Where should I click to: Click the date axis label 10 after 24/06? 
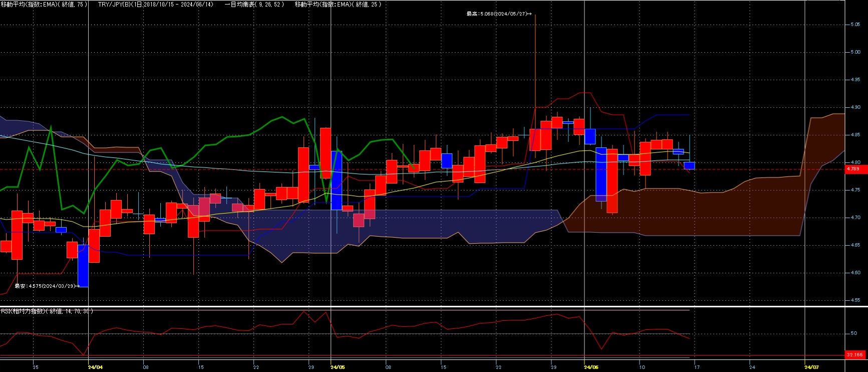(642, 367)
